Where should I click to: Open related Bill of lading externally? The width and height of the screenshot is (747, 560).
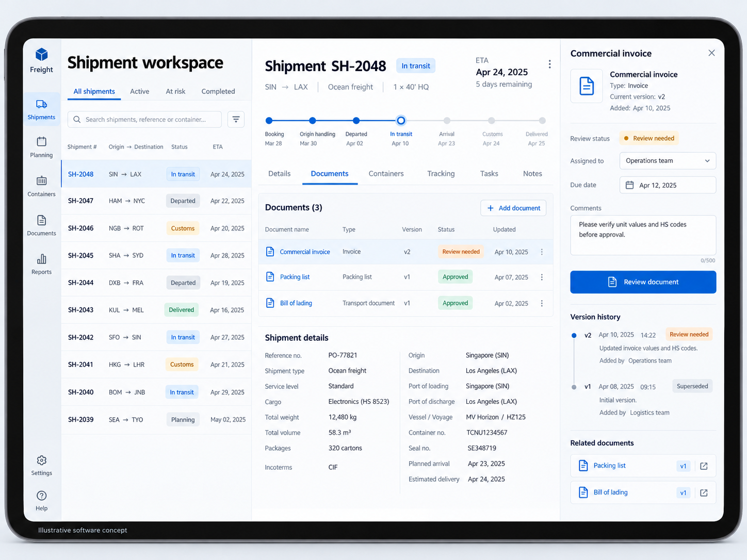pyautogui.click(x=704, y=493)
